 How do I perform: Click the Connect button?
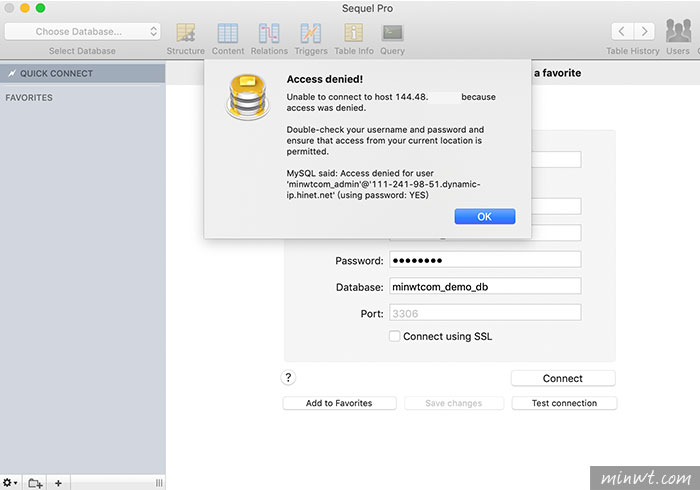tap(563, 378)
